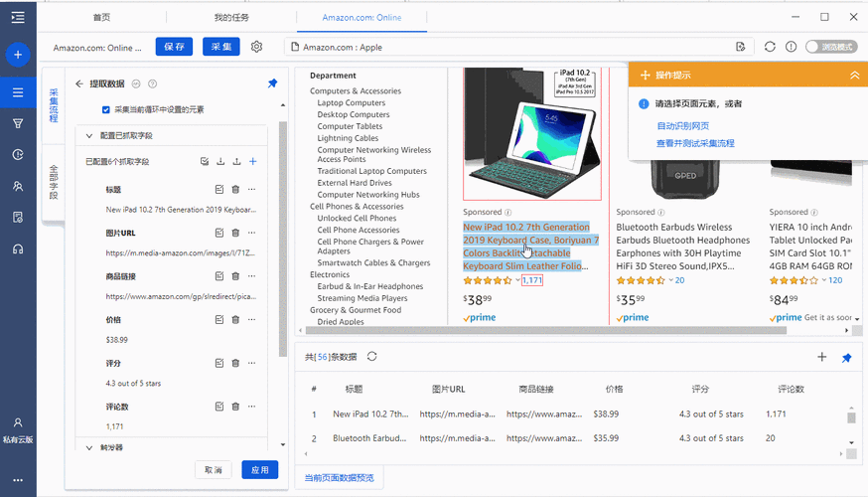868x497 pixels.
Task: Switch to the 我的任务 tab
Action: [x=231, y=18]
